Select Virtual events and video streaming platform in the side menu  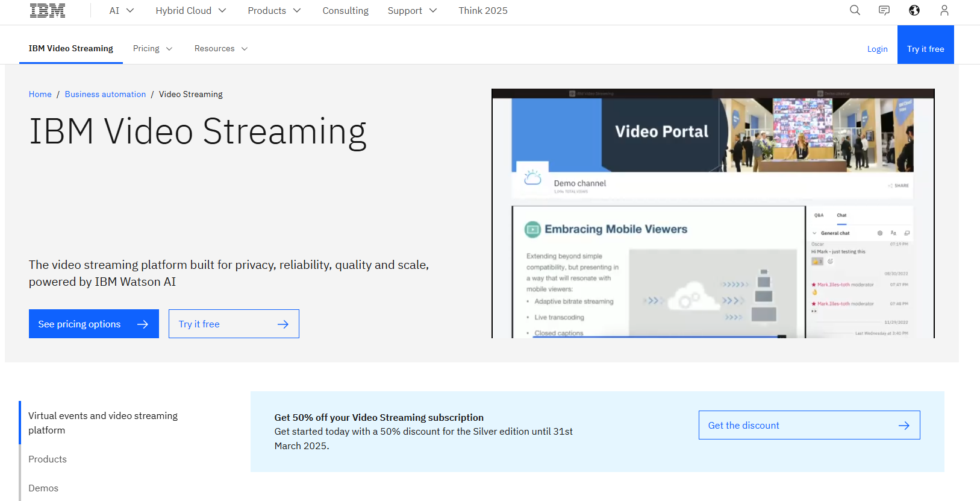point(103,423)
